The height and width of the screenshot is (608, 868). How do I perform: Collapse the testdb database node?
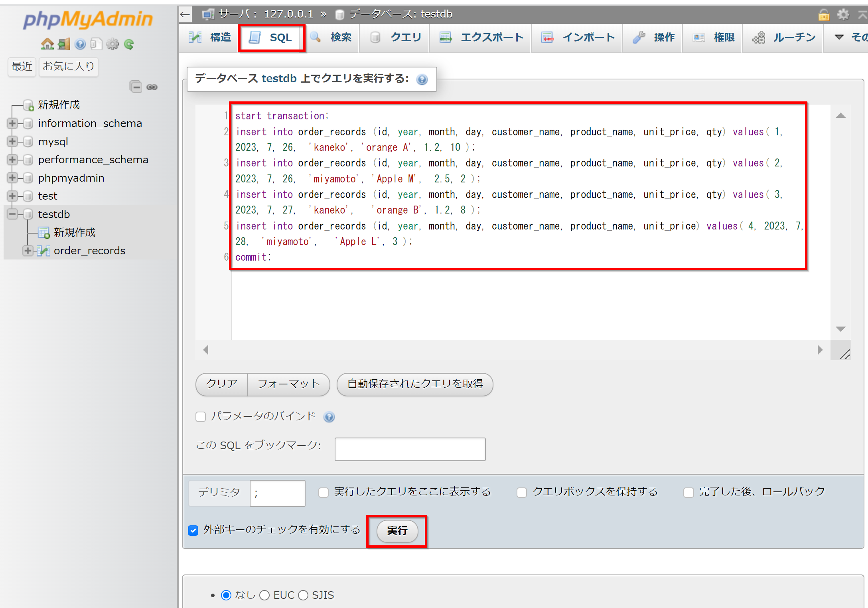click(x=12, y=214)
